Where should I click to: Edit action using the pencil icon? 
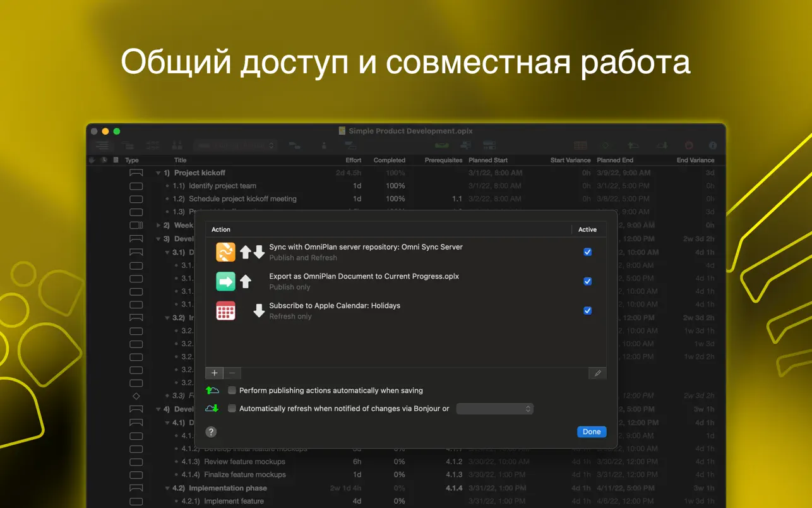pyautogui.click(x=597, y=373)
